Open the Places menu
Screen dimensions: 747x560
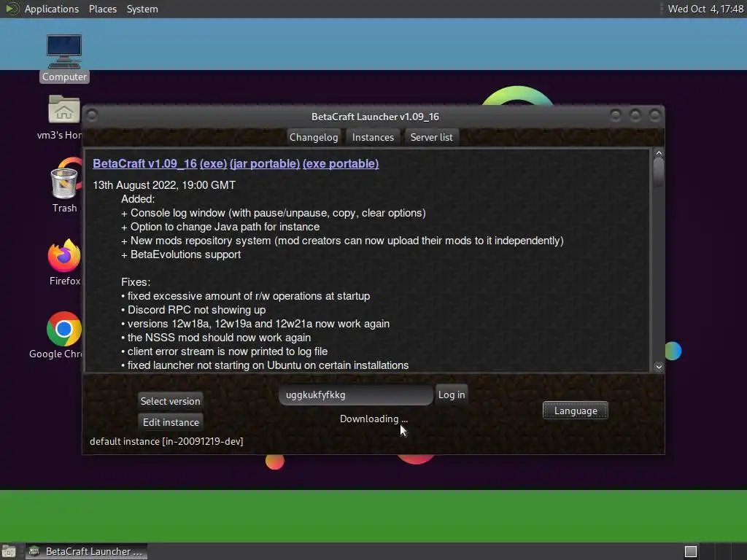pyautogui.click(x=102, y=9)
